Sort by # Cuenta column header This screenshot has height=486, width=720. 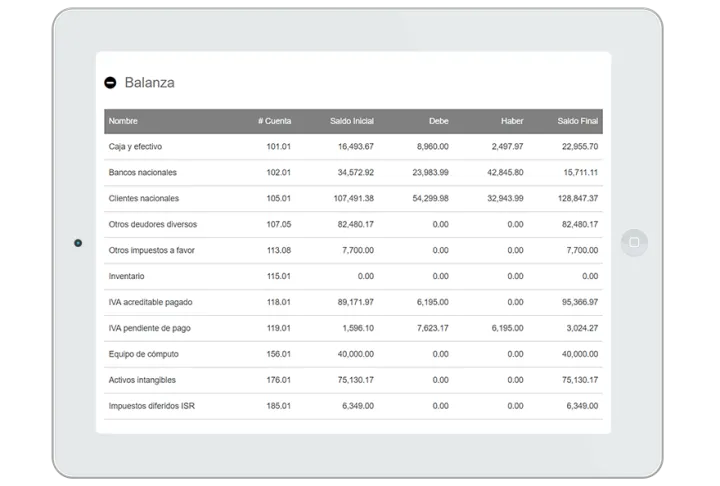click(274, 121)
